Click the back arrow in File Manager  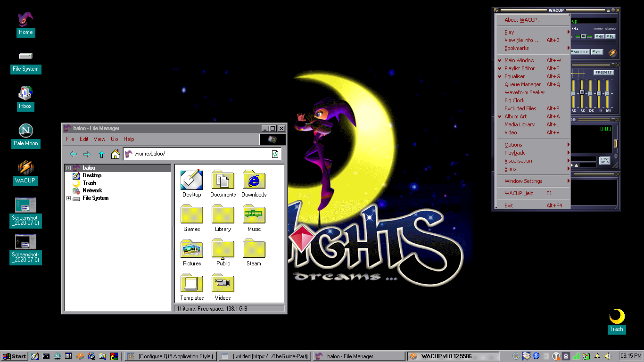73,154
